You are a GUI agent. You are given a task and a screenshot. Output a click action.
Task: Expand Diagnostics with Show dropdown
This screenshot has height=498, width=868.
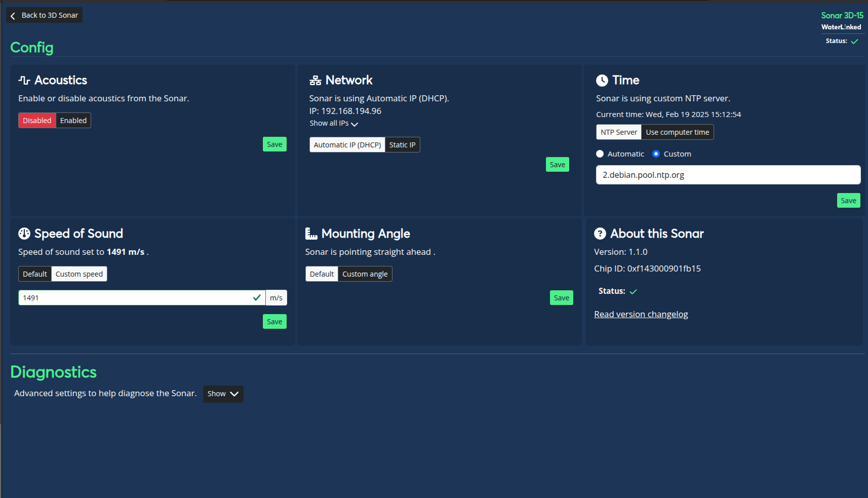click(223, 394)
